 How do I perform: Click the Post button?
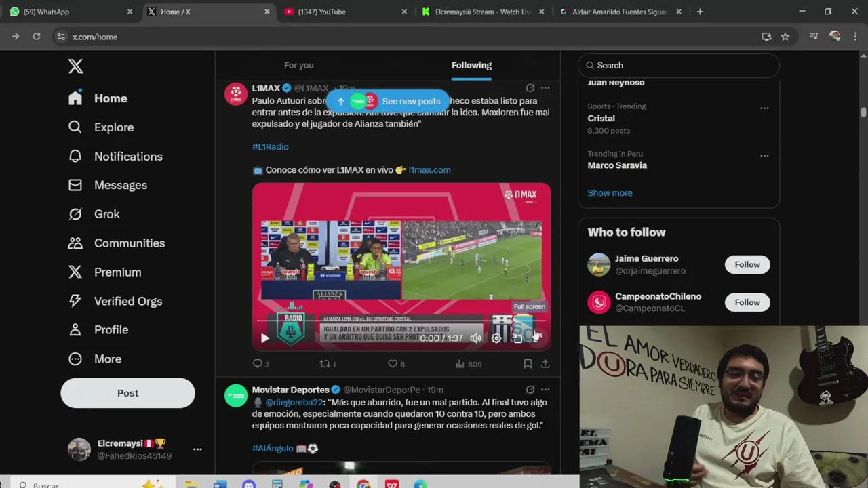(127, 393)
